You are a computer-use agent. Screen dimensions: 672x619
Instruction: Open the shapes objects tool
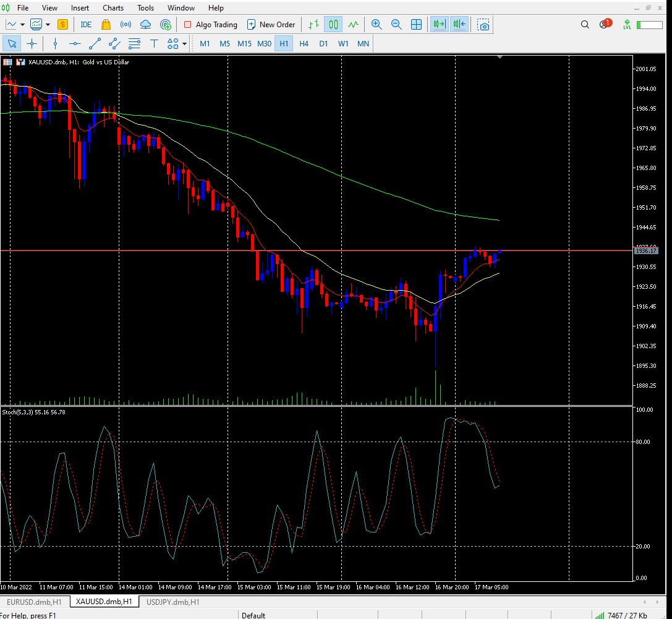tap(172, 43)
